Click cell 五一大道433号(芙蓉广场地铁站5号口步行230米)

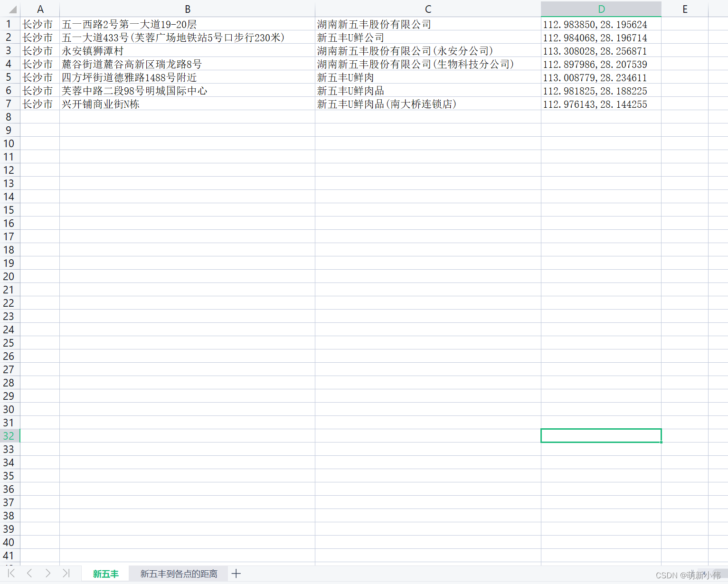(188, 37)
